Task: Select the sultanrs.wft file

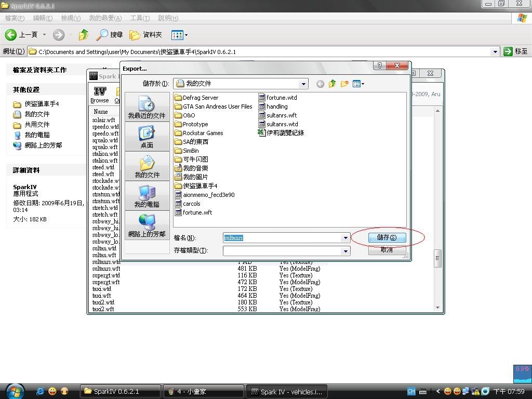Action: pyautogui.click(x=281, y=115)
